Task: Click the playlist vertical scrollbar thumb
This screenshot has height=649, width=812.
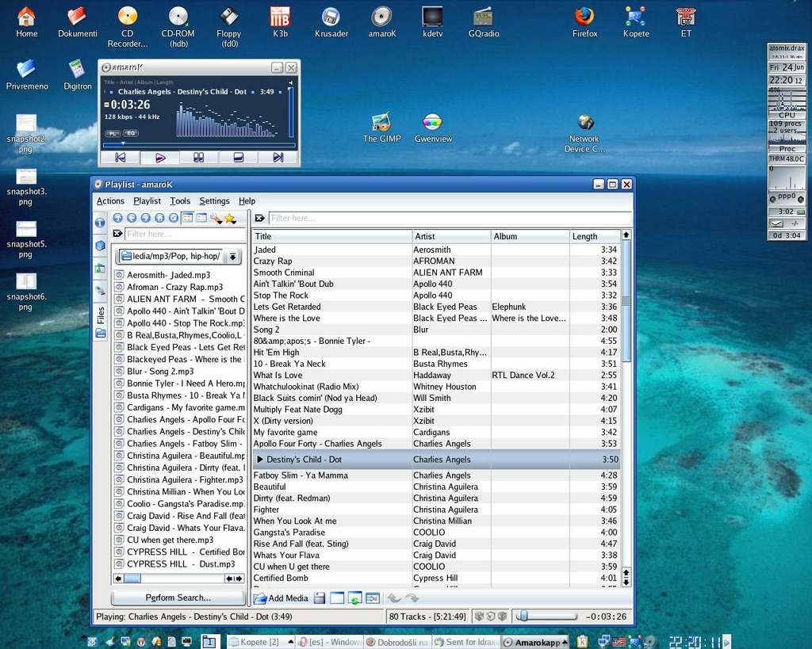Action: pyautogui.click(x=626, y=300)
